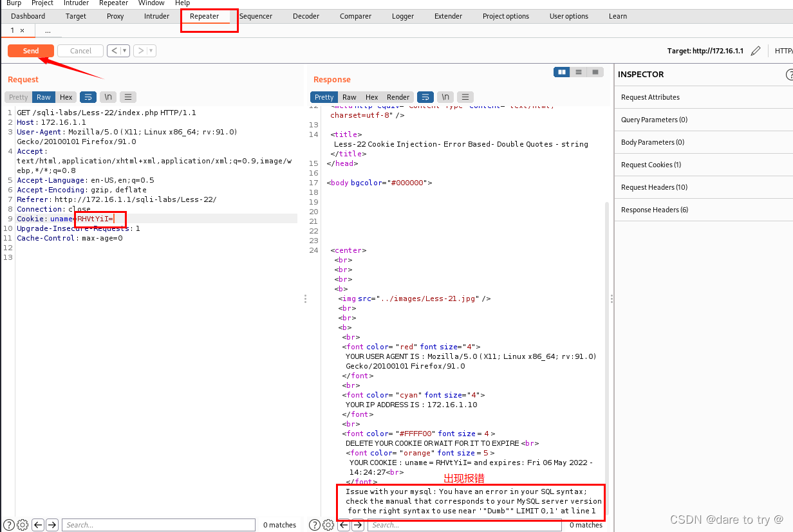Toggle the \n non-printing characters icon in Response
The height and width of the screenshot is (532, 793).
click(x=445, y=96)
